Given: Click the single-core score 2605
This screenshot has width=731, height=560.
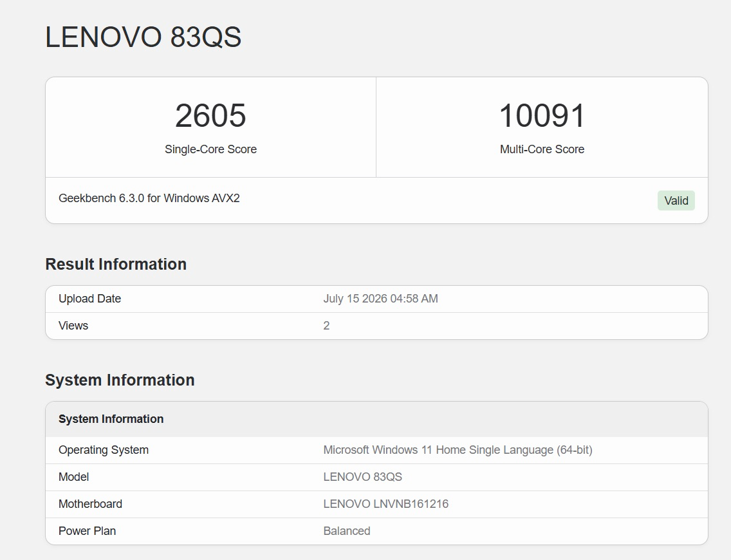Looking at the screenshot, I should click(x=210, y=115).
